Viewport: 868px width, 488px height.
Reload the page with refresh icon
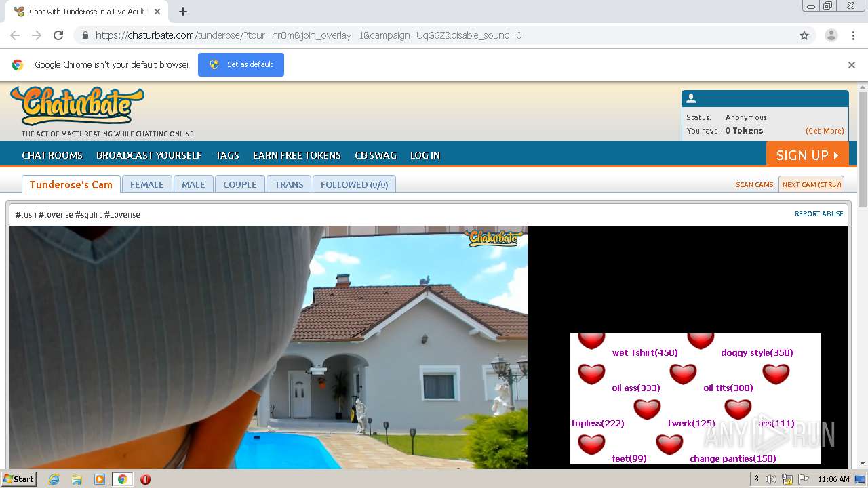point(58,35)
